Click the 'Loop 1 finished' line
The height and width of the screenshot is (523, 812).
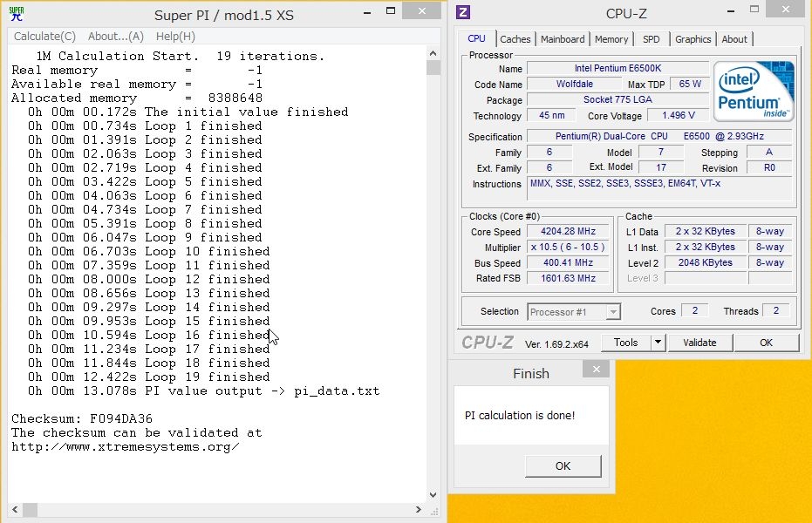coord(145,126)
